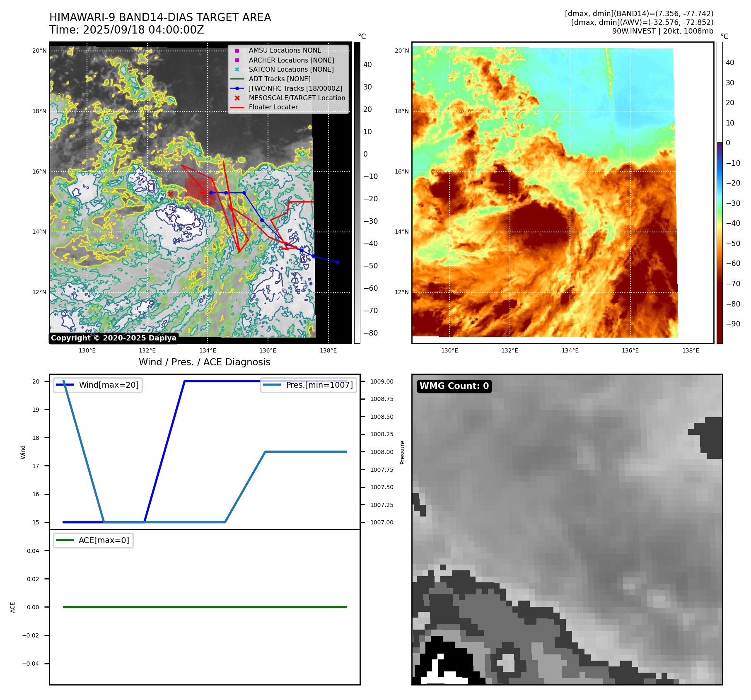This screenshot has height=700, width=751.
Task: Click the 1007.00 pressure axis tick label
Action: (382, 522)
